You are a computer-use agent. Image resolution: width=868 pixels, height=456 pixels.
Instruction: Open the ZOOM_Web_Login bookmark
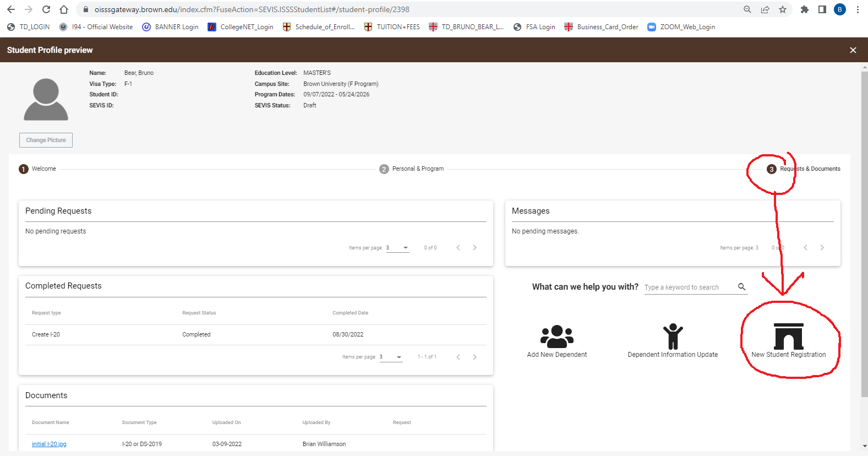coord(681,27)
